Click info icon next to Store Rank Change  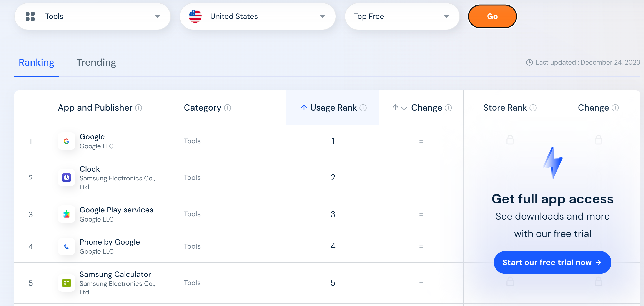(x=615, y=108)
